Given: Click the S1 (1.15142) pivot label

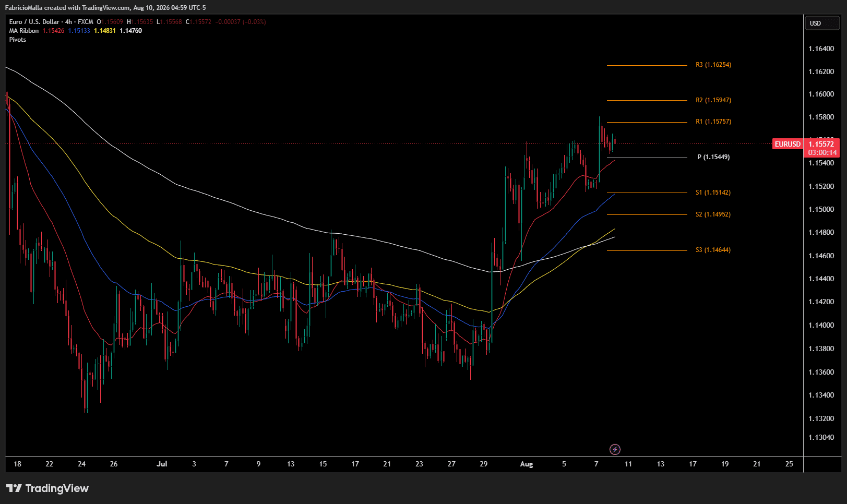Looking at the screenshot, I should [713, 193].
